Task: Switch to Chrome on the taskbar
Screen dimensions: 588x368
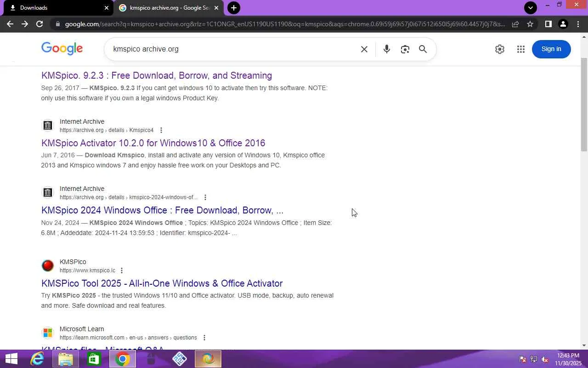Action: point(123,359)
